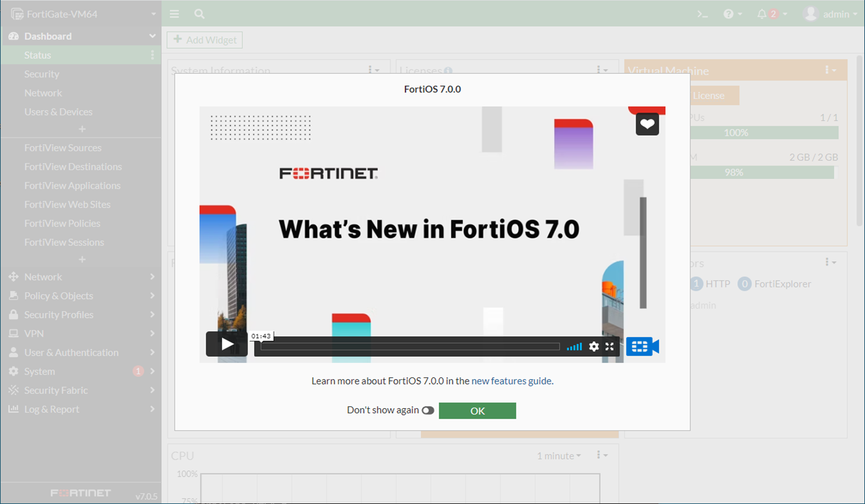Open the CLI console icon
The height and width of the screenshot is (504, 865).
(702, 14)
